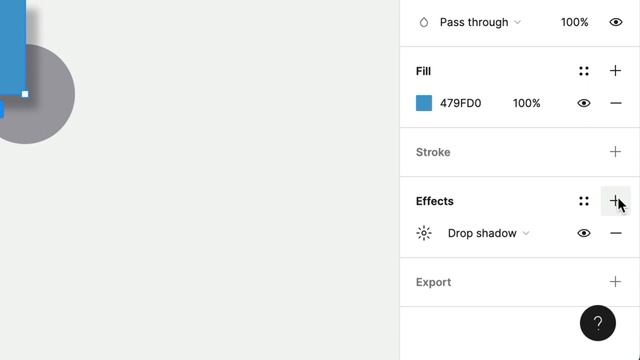This screenshot has width=640, height=360.
Task: Hide the Drop shadow effect eye icon
Action: coord(584,233)
